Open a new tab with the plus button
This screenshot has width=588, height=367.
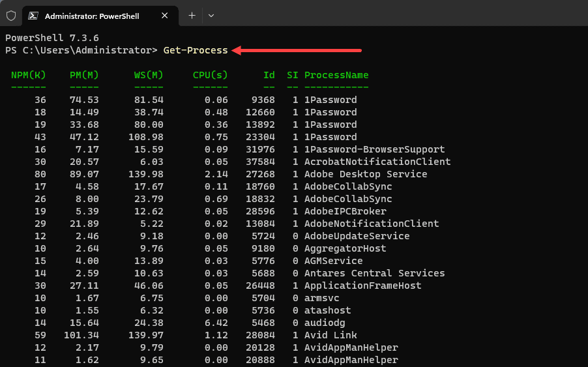tap(192, 16)
